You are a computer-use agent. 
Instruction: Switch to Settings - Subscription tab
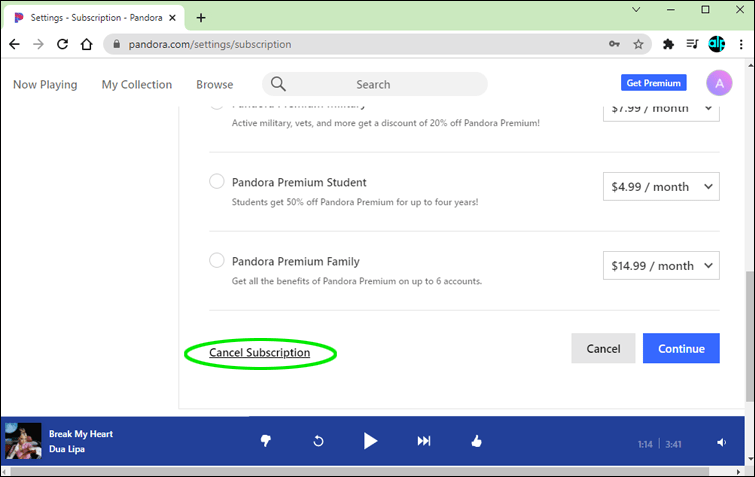(93, 18)
